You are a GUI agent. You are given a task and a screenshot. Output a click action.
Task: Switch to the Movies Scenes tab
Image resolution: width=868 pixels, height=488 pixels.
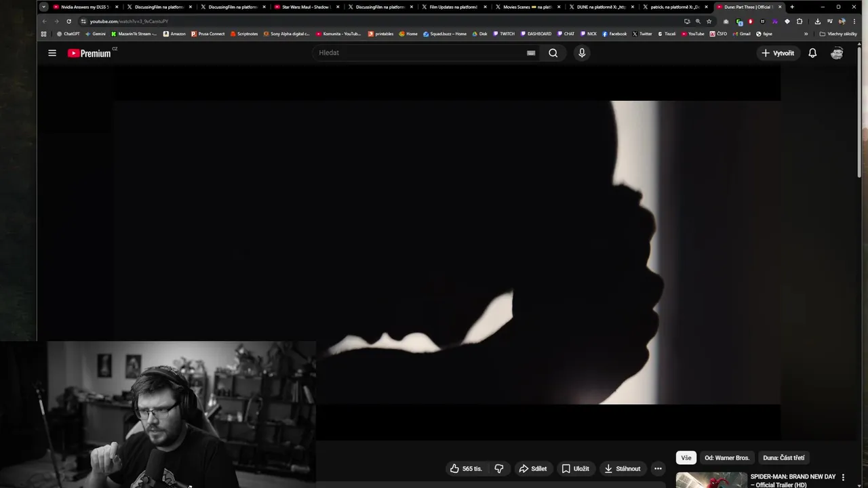527,7
